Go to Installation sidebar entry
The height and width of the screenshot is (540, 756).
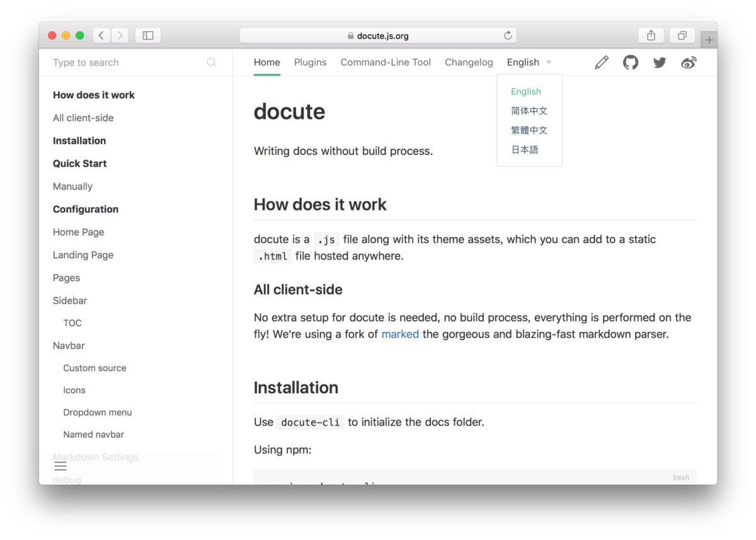click(x=79, y=141)
